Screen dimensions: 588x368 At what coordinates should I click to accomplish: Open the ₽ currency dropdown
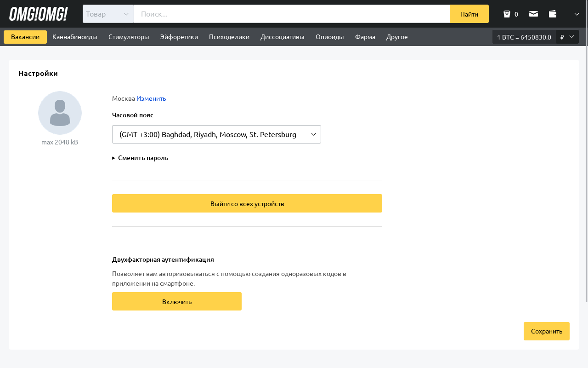click(x=567, y=37)
